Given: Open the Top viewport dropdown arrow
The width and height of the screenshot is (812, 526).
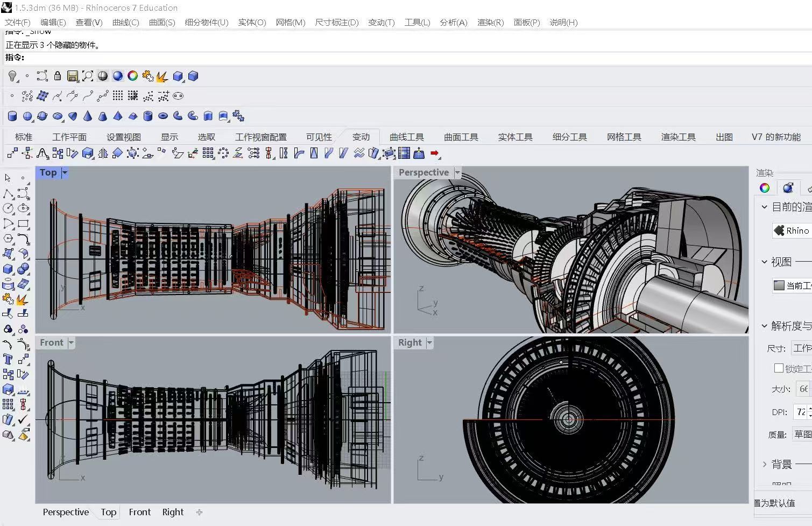Looking at the screenshot, I should pos(65,173).
